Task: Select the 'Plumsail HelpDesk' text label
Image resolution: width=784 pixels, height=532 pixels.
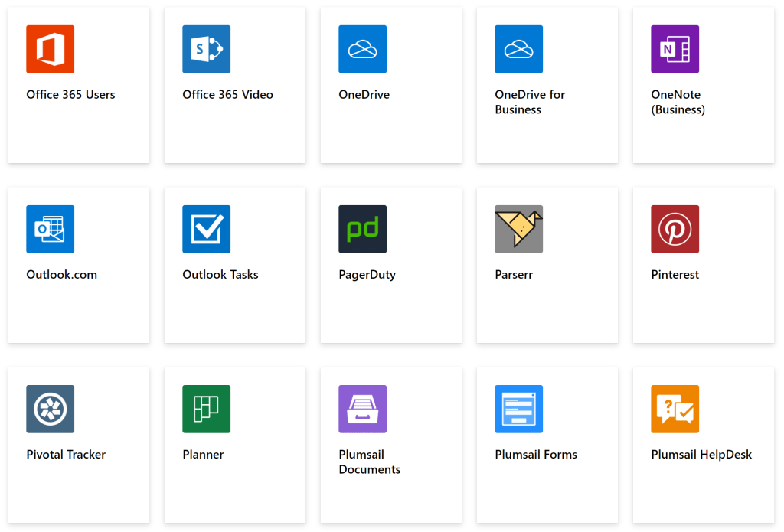Action: click(701, 455)
